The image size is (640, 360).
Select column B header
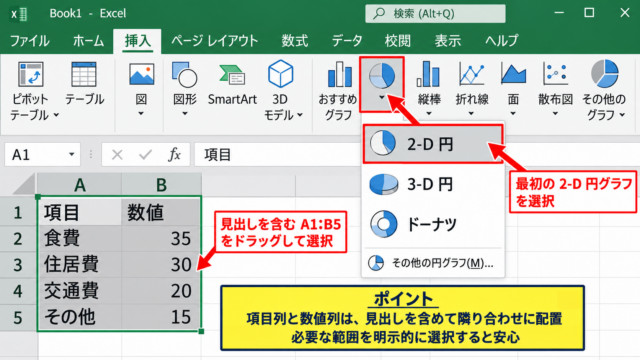tap(161, 185)
